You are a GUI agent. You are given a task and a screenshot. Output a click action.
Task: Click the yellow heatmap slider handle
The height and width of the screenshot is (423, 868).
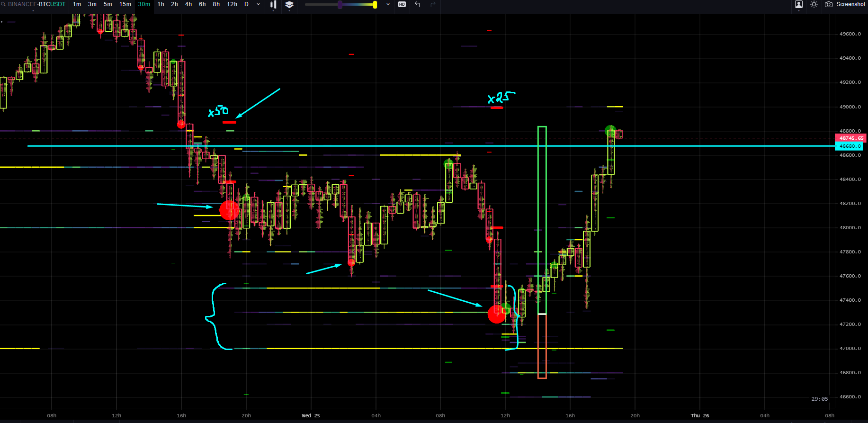point(375,5)
